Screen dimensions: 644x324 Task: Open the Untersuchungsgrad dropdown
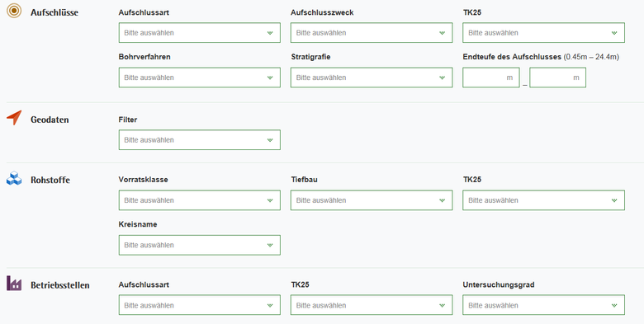(543, 305)
